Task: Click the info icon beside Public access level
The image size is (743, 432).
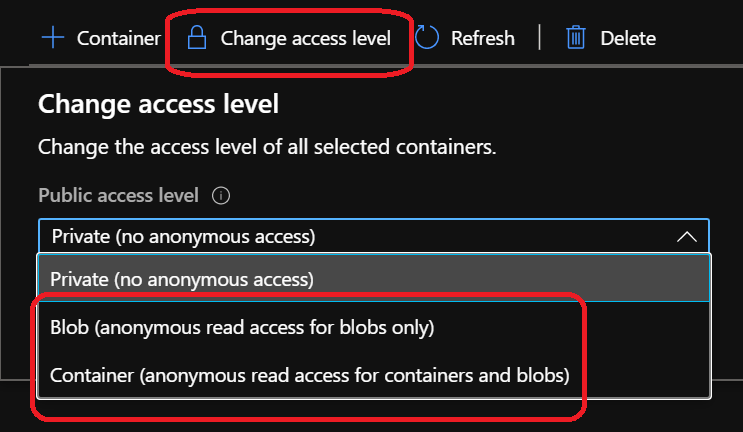Action: 222,196
